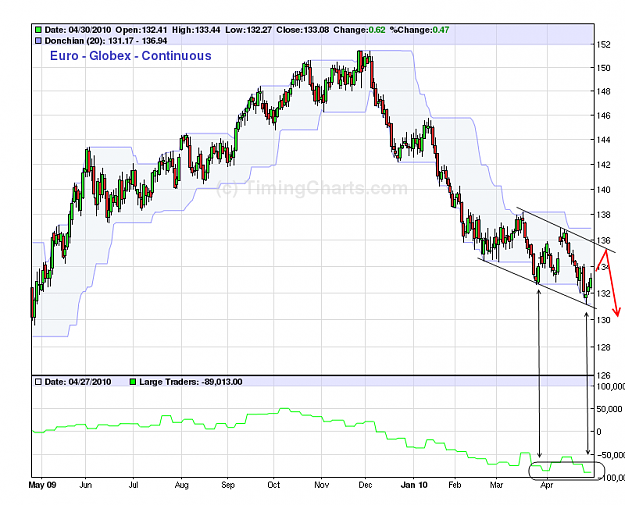
Task: Click the 152 price axis label
Action: [603, 45]
